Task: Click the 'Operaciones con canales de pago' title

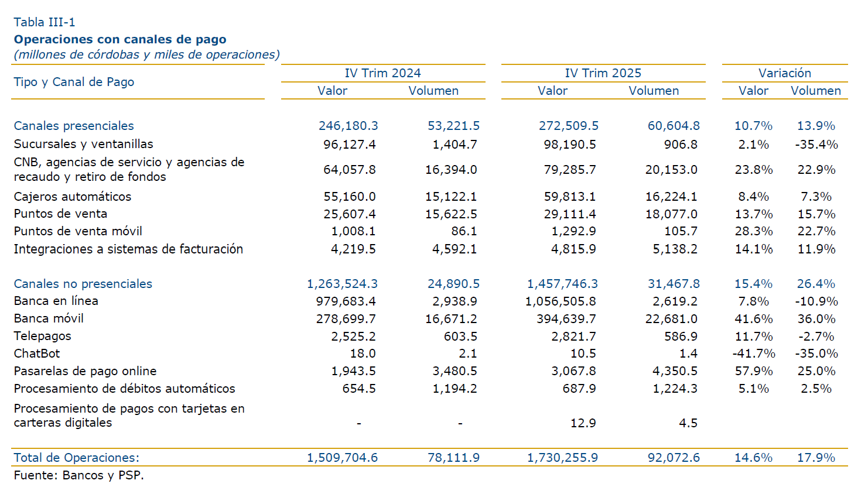Action: pyautogui.click(x=120, y=39)
